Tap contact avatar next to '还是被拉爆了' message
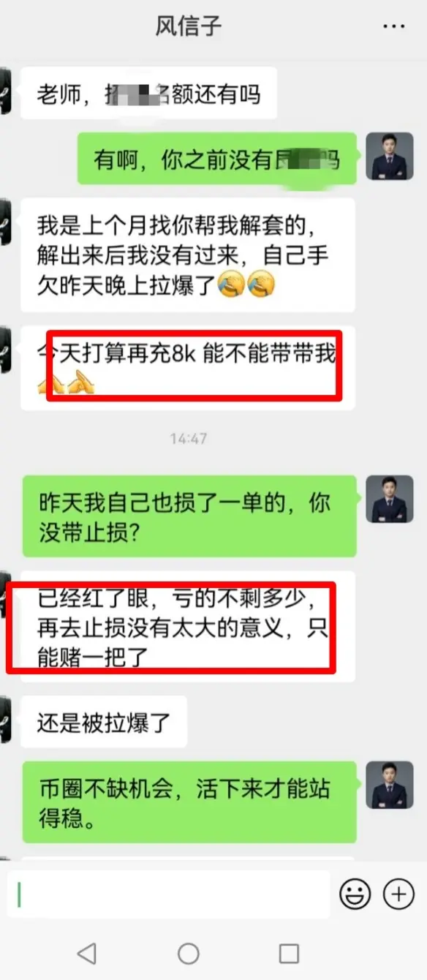The height and width of the screenshot is (980, 427). (x=4, y=720)
